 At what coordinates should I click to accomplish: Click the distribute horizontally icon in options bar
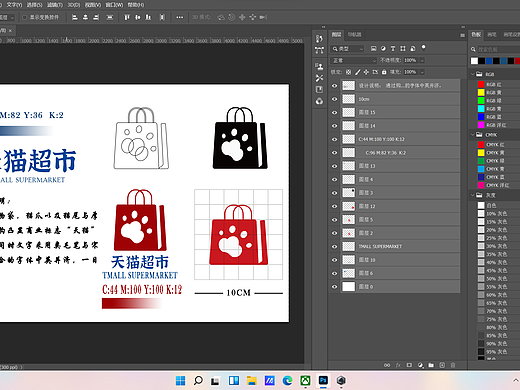pyautogui.click(x=162, y=17)
